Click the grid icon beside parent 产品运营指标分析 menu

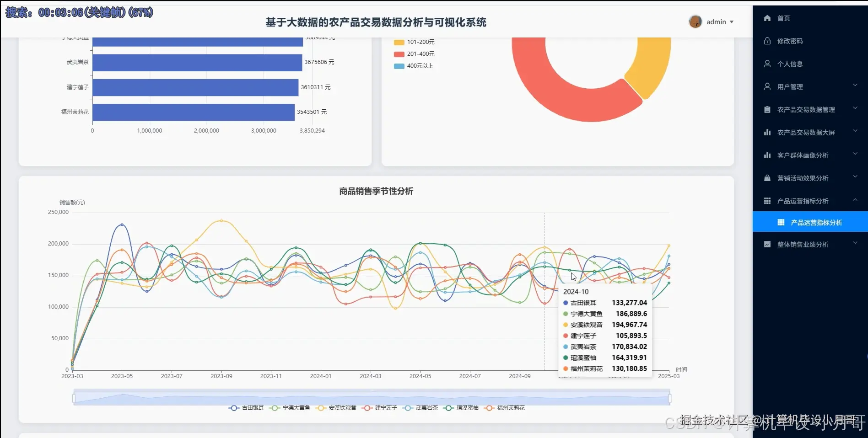coord(767,201)
